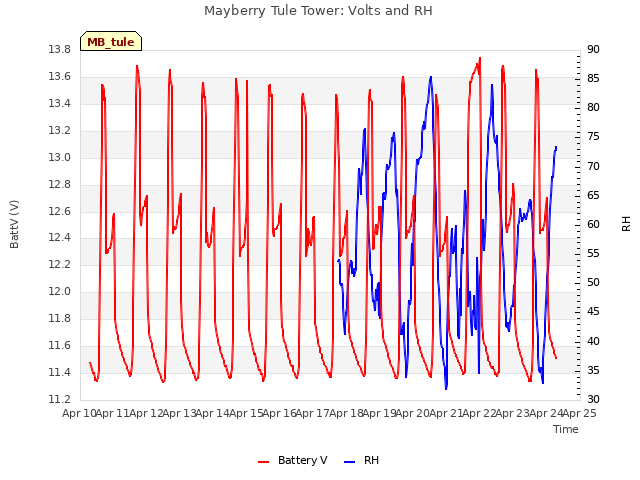Click the 11.2 voltage tick label

point(59,400)
